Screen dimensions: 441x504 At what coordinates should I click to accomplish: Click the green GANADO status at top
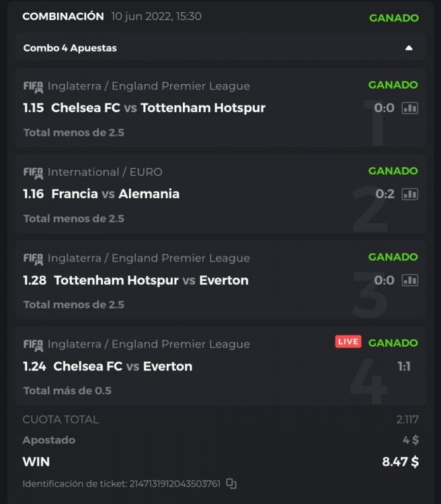pos(393,18)
